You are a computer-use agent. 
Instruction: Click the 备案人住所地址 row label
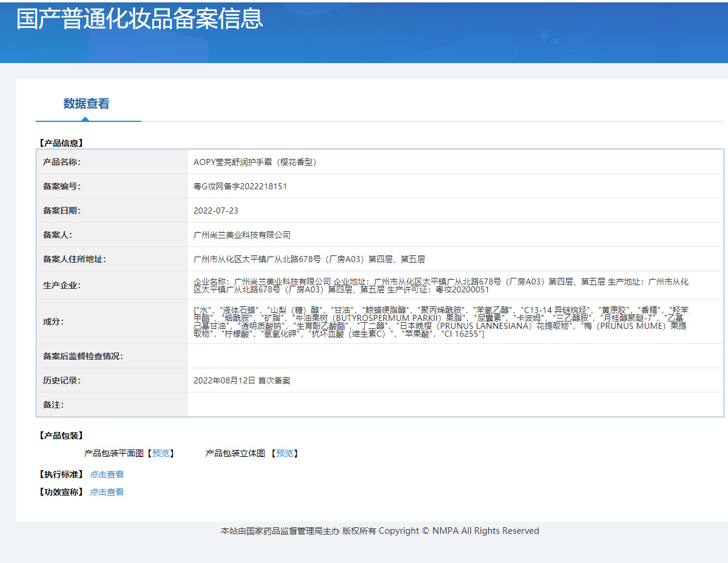point(75,259)
